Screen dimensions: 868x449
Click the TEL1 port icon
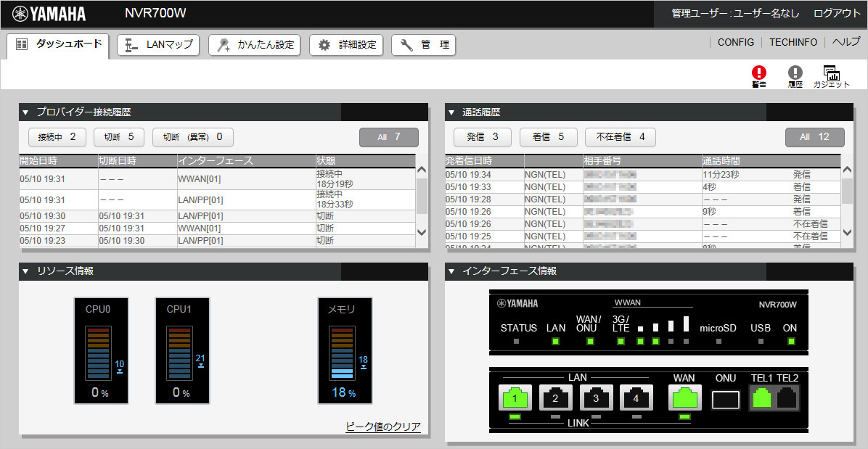point(762,398)
